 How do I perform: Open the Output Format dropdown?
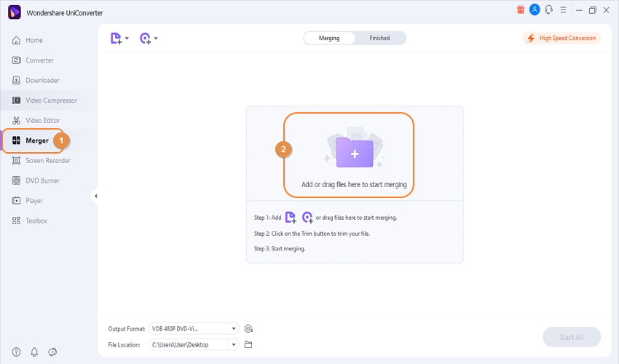[x=194, y=328]
